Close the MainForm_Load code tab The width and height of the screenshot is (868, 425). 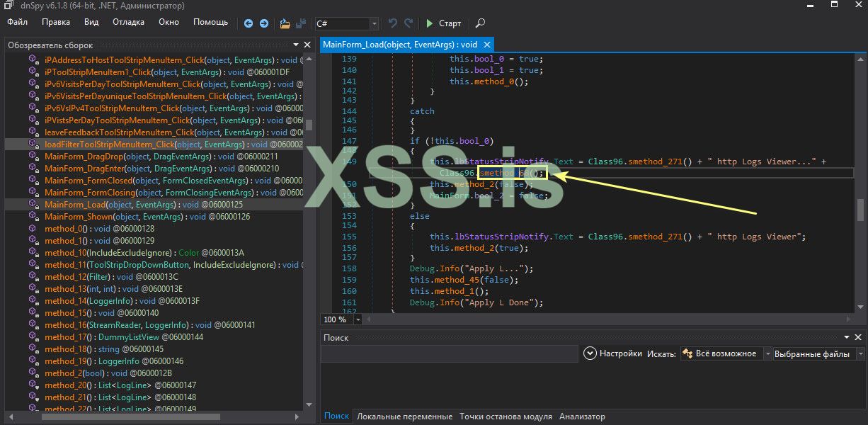pos(486,45)
